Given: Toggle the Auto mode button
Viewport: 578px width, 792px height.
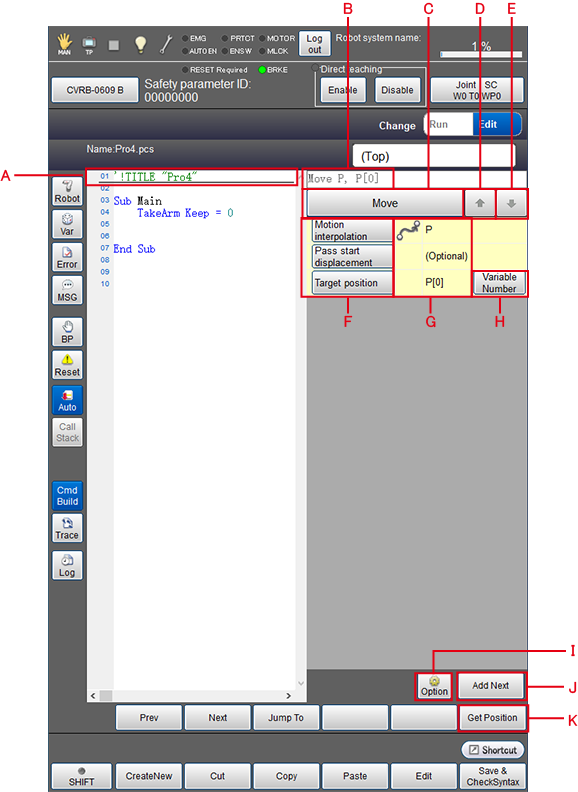Looking at the screenshot, I should point(67,400).
